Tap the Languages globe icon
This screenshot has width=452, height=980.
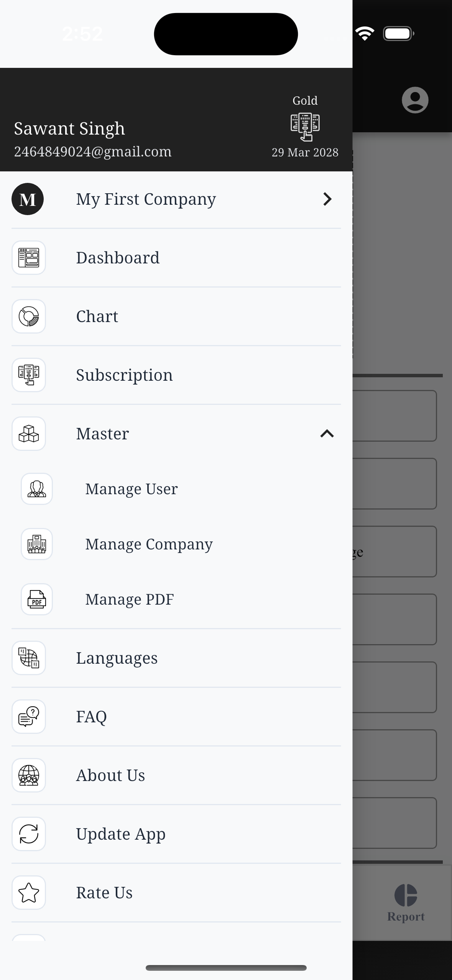point(29,658)
